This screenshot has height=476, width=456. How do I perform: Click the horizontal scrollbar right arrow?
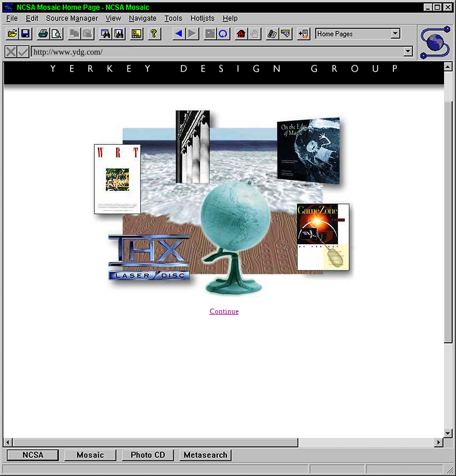click(438, 442)
